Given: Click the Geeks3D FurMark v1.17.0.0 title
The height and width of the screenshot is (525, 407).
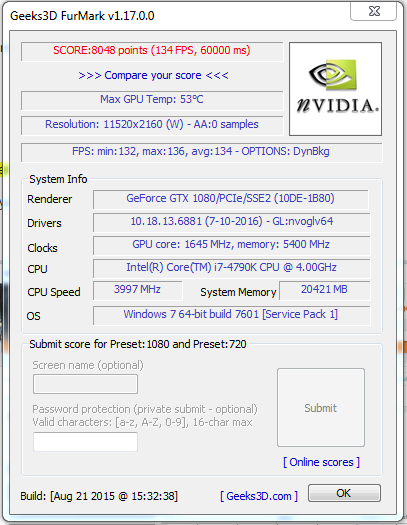Looking at the screenshot, I should tap(82, 16).
